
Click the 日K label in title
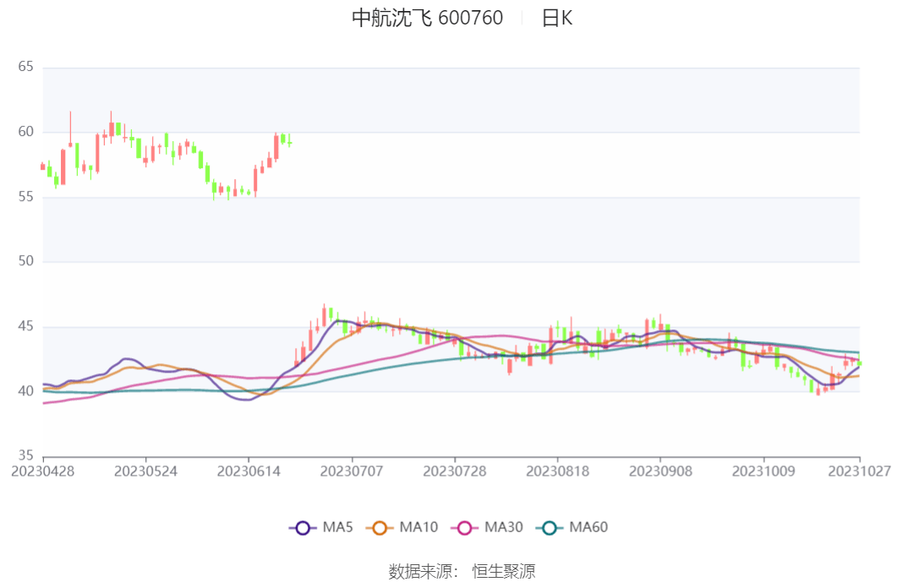(557, 19)
